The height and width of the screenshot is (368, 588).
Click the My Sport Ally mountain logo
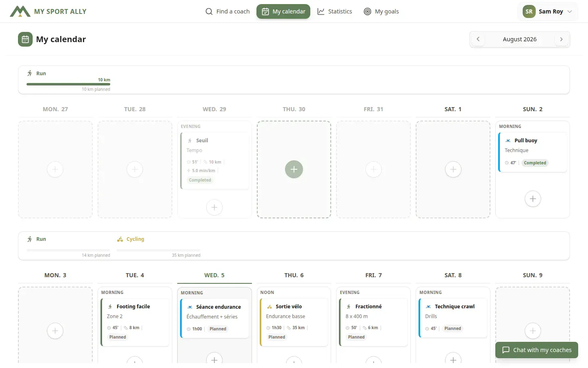tap(20, 11)
